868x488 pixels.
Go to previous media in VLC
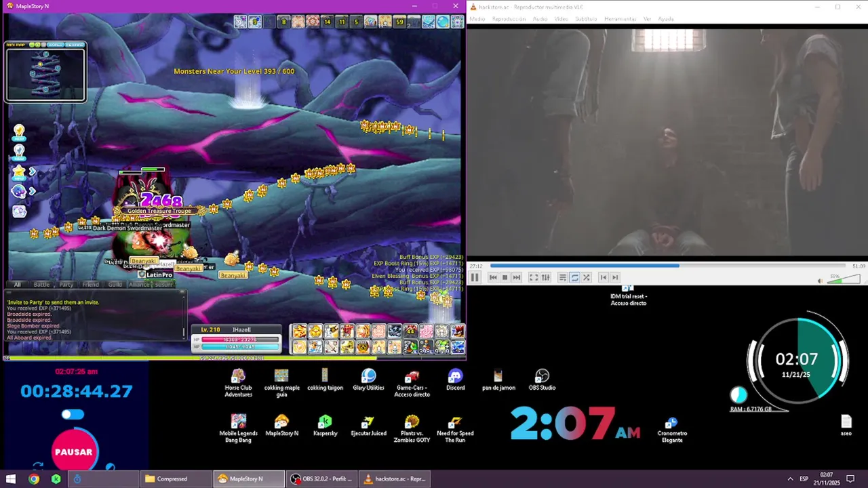[x=493, y=277]
